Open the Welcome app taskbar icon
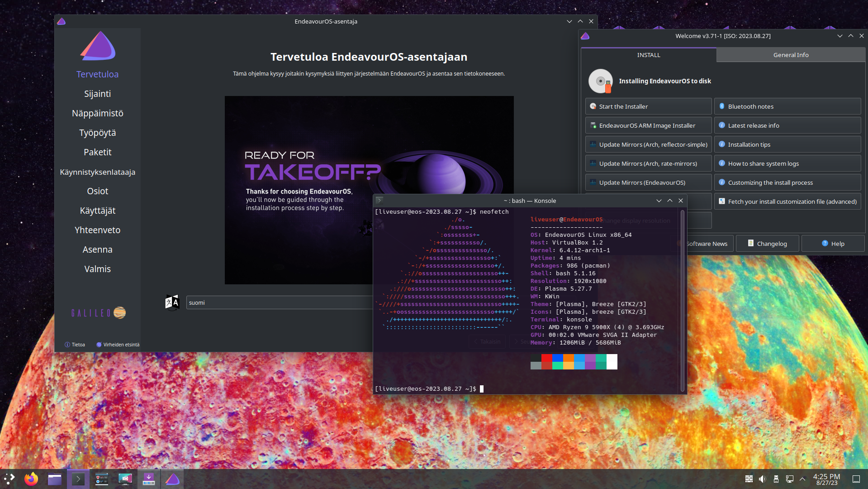The width and height of the screenshot is (868, 489). [102, 479]
